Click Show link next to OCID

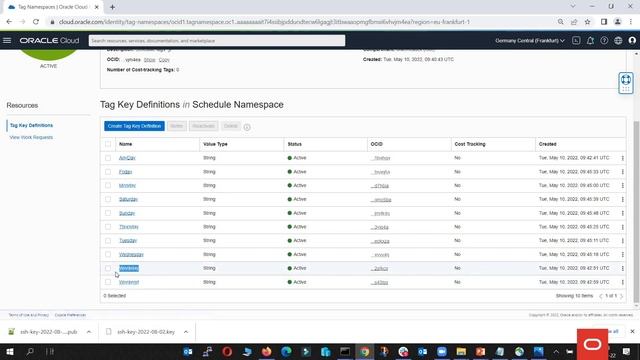(149, 60)
